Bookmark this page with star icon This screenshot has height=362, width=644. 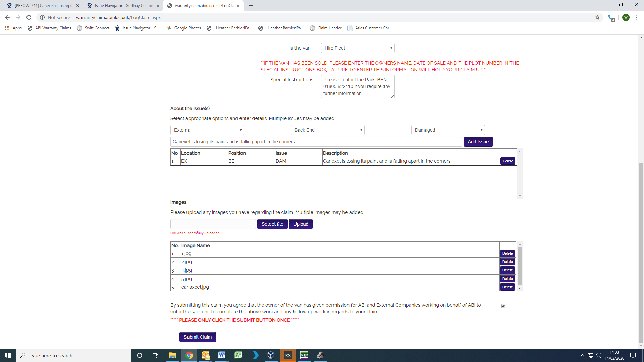tap(597, 17)
